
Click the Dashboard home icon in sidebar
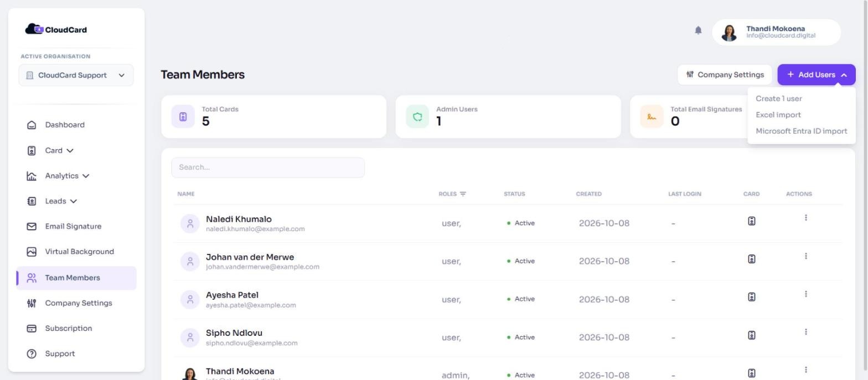32,125
